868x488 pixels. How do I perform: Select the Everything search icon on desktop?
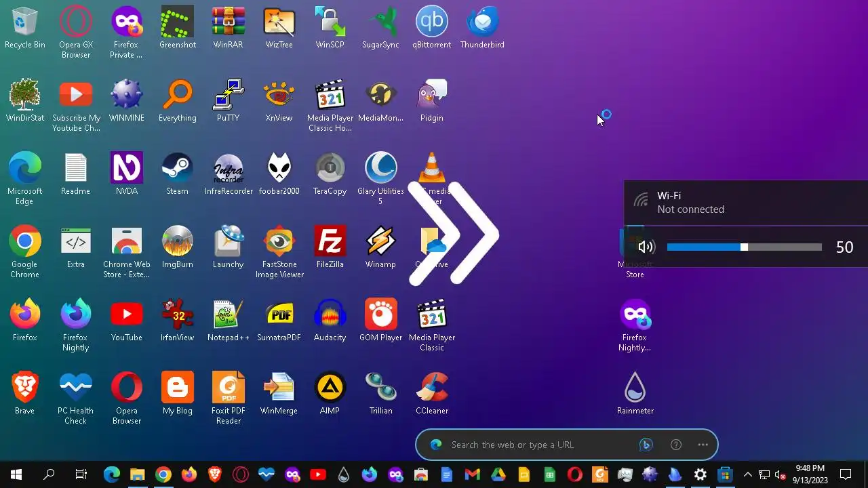(178, 102)
